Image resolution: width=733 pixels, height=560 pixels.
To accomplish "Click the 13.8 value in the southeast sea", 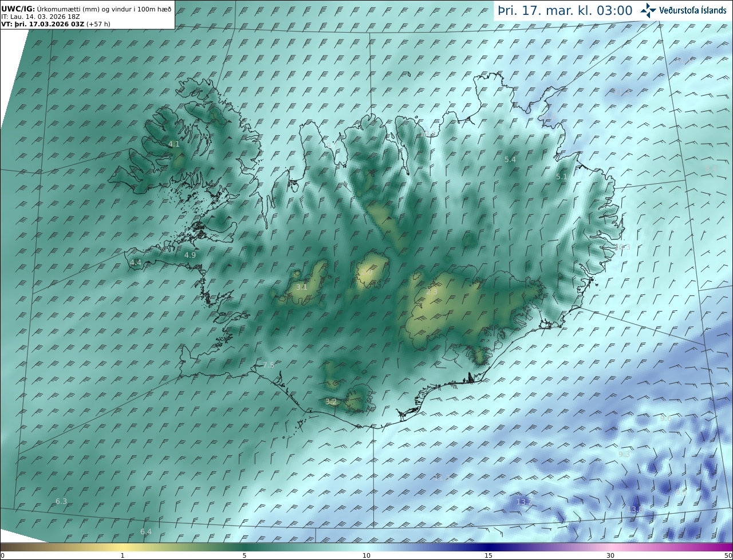I will [x=635, y=510].
